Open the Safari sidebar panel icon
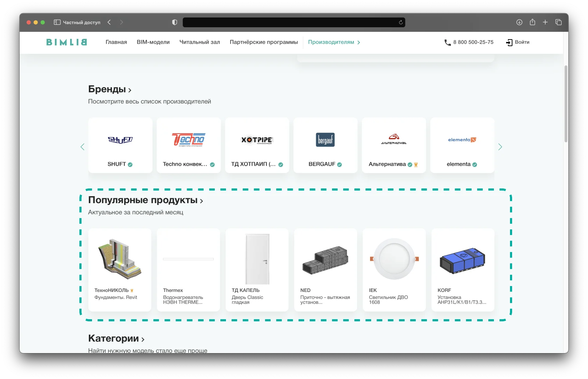The image size is (588, 379). 57,22
